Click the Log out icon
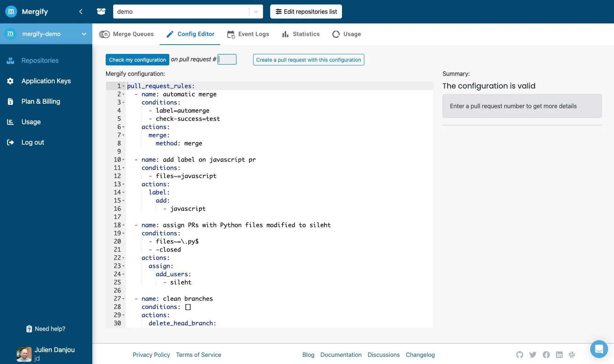This screenshot has width=614, height=364. 10,142
